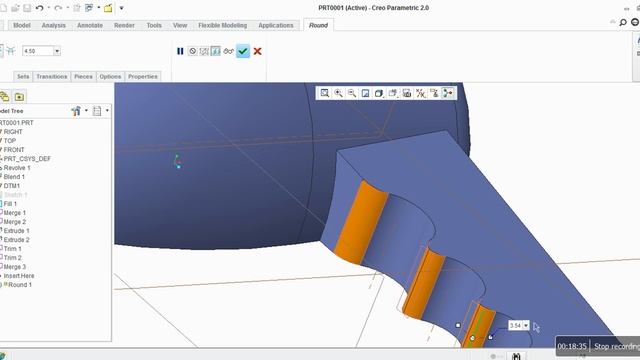Open the Sets panel tab
Viewport: 640px width, 360px height.
(23, 76)
